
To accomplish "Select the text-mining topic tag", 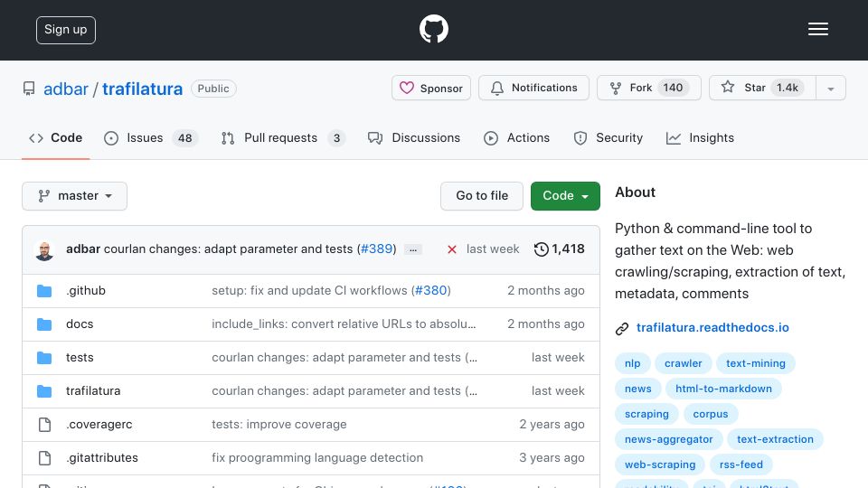I will coord(756,363).
